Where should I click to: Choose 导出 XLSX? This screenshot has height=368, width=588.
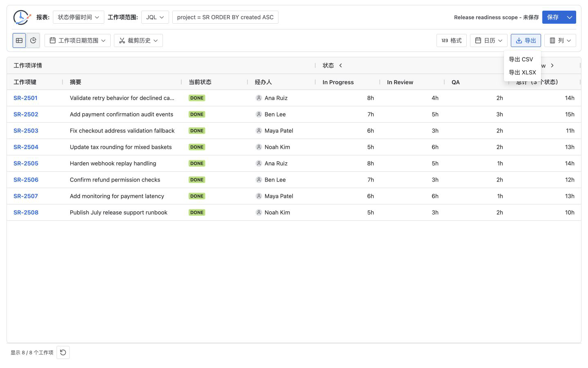pos(522,72)
